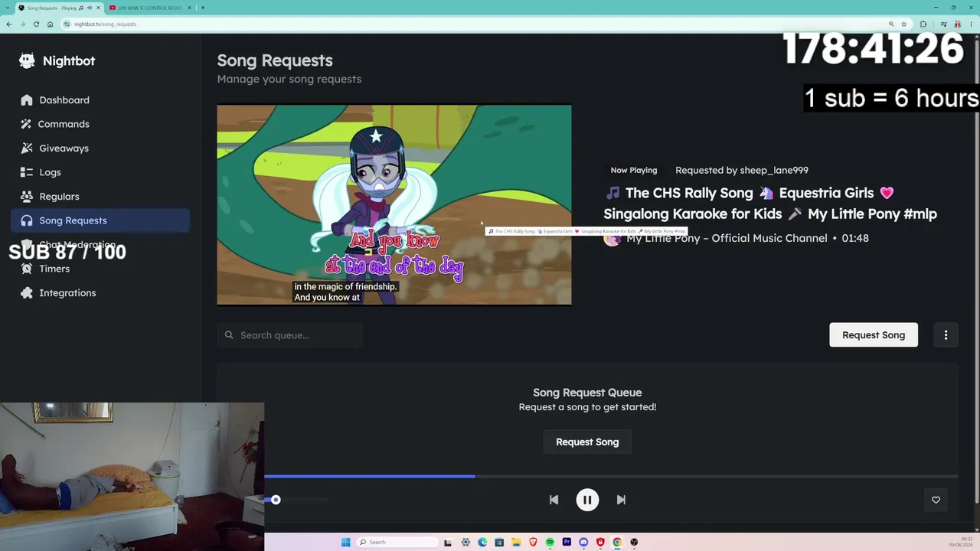The width and height of the screenshot is (980, 551).
Task: Select Song Requests in the sidebar
Action: (100, 220)
